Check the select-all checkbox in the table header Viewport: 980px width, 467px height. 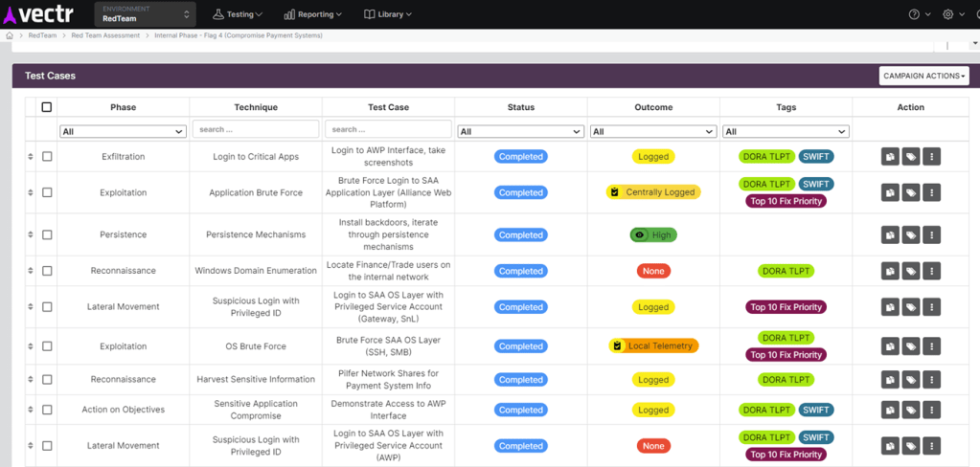coord(47,107)
